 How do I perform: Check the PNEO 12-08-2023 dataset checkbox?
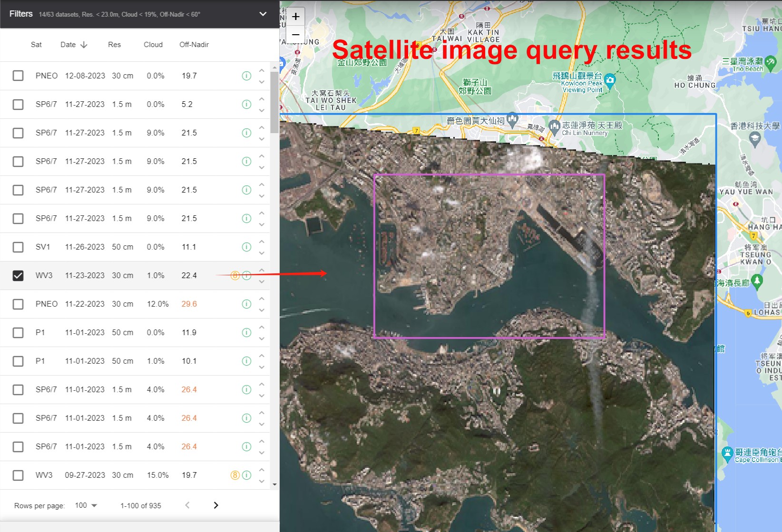tap(18, 76)
